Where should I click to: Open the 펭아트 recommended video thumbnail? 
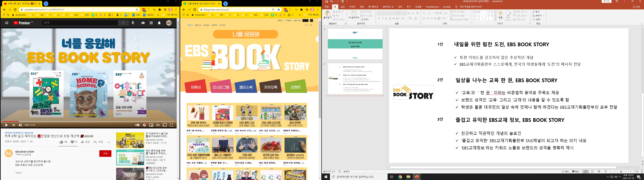click(130, 140)
